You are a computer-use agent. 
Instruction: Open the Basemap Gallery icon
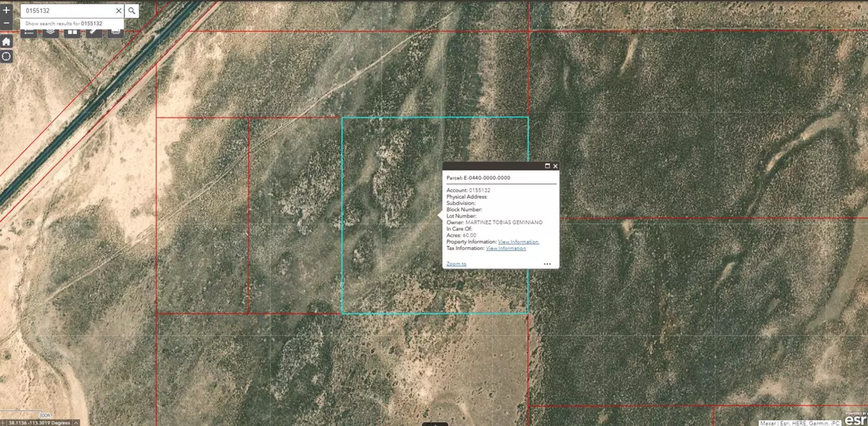[72, 32]
